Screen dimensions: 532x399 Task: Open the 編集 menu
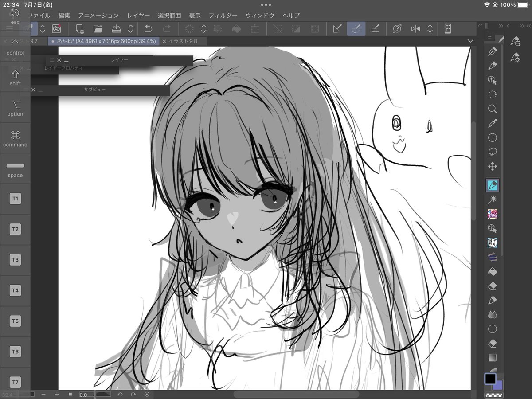64,16
